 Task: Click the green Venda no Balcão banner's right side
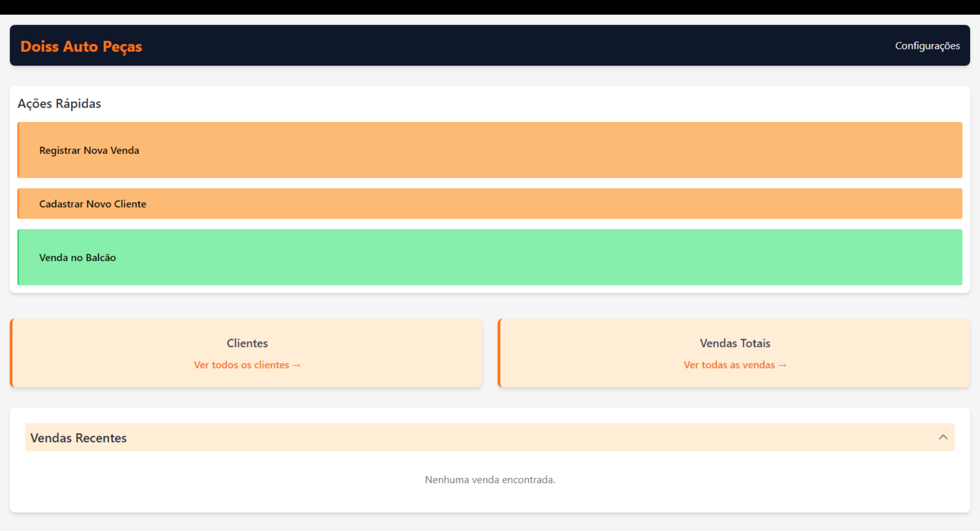pyautogui.click(x=817, y=257)
